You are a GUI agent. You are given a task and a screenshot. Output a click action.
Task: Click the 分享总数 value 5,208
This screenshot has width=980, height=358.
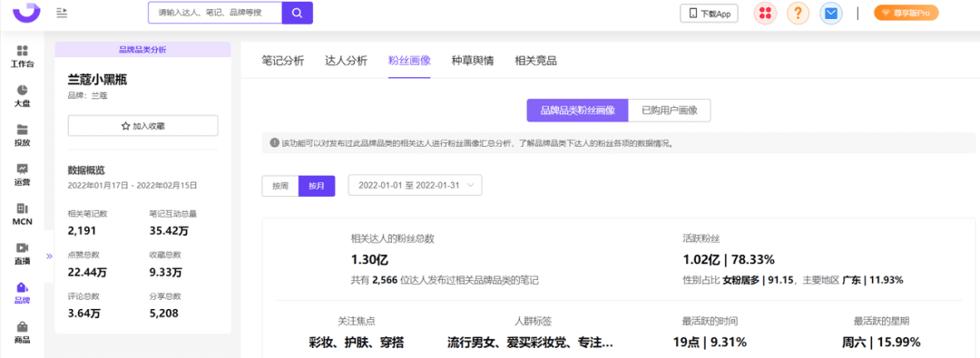pyautogui.click(x=162, y=313)
